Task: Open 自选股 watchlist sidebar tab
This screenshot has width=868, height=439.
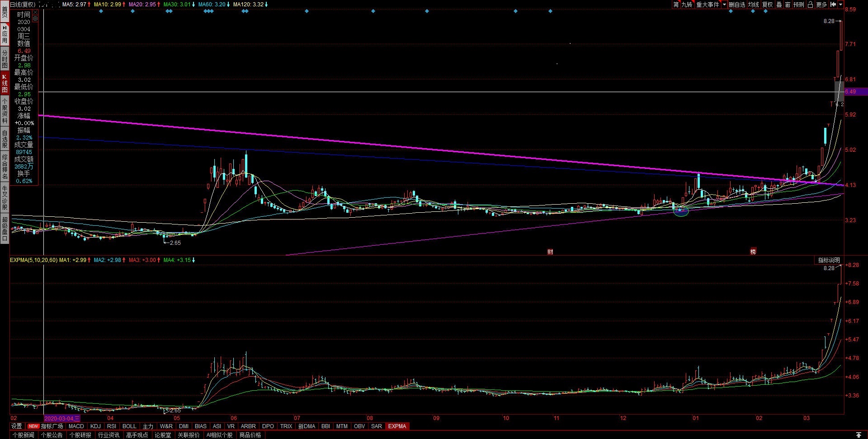Action: 5,139
